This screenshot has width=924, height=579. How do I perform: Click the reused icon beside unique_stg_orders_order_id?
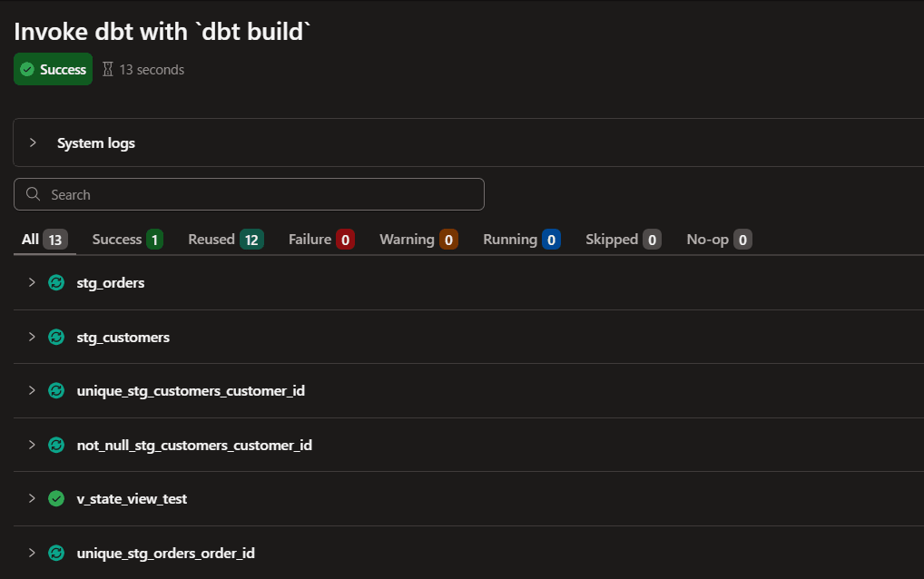56,553
